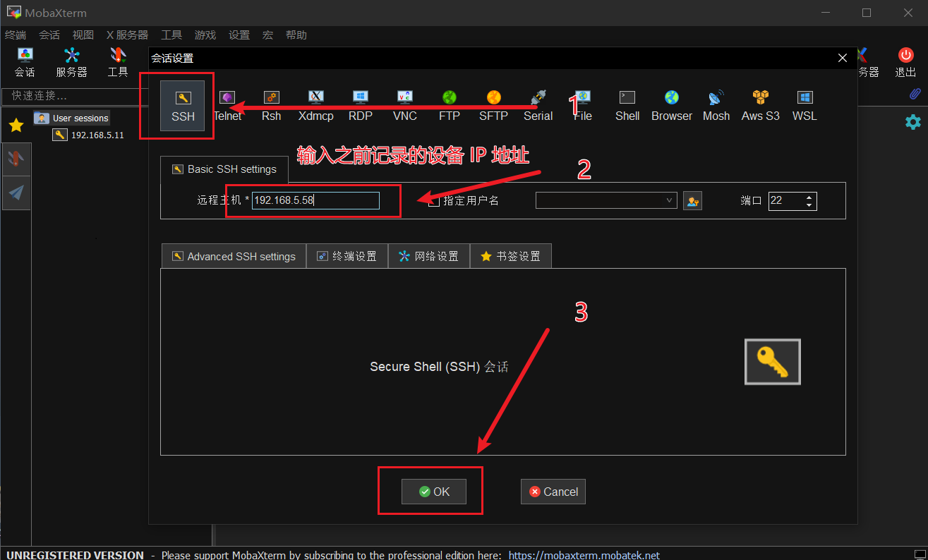Click the gear settings icon at right

[913, 122]
